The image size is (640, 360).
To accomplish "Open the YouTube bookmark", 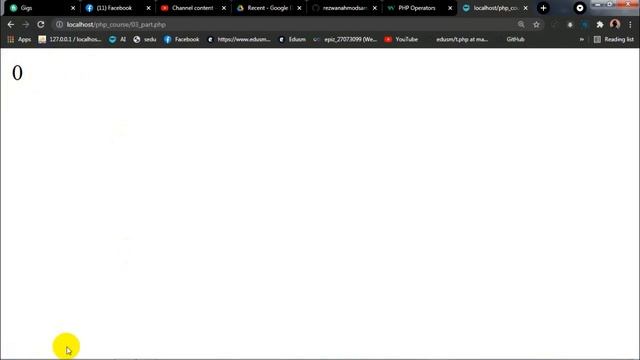I will (x=401, y=40).
